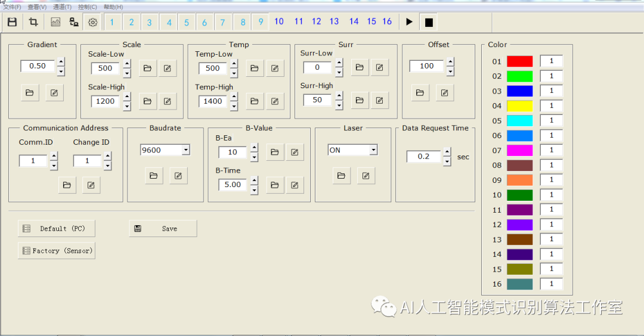
Task: Open the 通道(T) menu
Action: coord(62,7)
